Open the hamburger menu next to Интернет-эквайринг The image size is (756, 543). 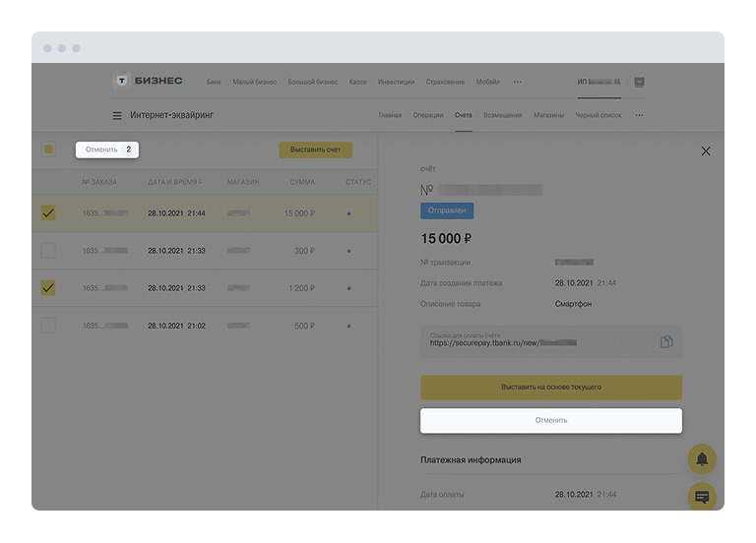click(x=117, y=116)
